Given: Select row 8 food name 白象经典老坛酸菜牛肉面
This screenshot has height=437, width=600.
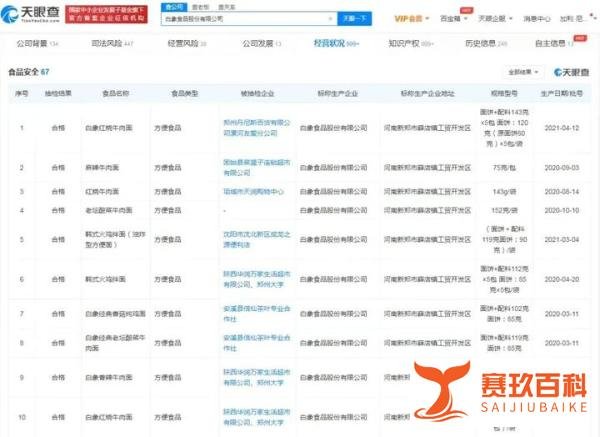Looking at the screenshot, I should [115, 343].
